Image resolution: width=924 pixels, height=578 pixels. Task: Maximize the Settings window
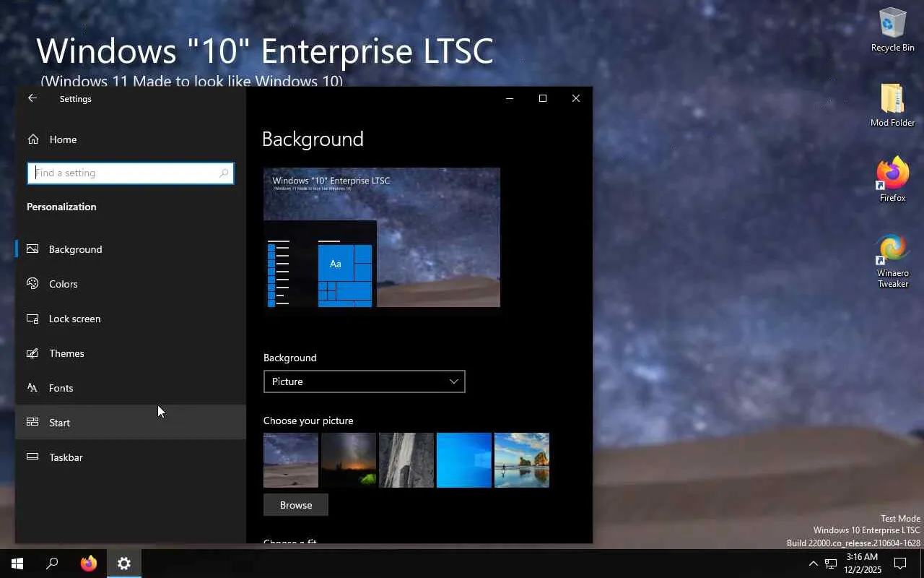(x=543, y=98)
